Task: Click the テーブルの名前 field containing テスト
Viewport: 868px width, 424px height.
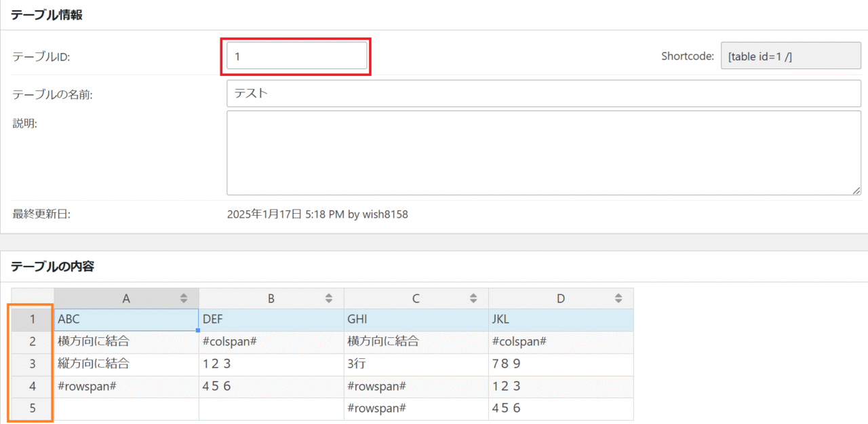Action: [x=543, y=93]
